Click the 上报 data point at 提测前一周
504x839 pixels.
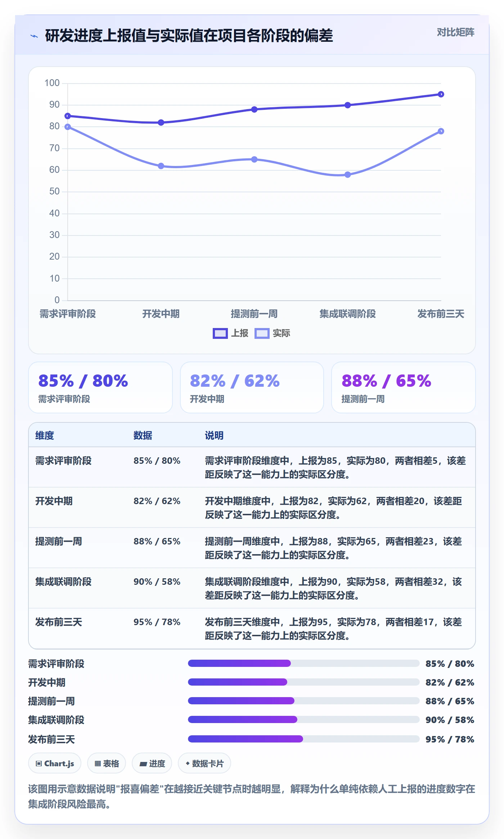click(254, 109)
